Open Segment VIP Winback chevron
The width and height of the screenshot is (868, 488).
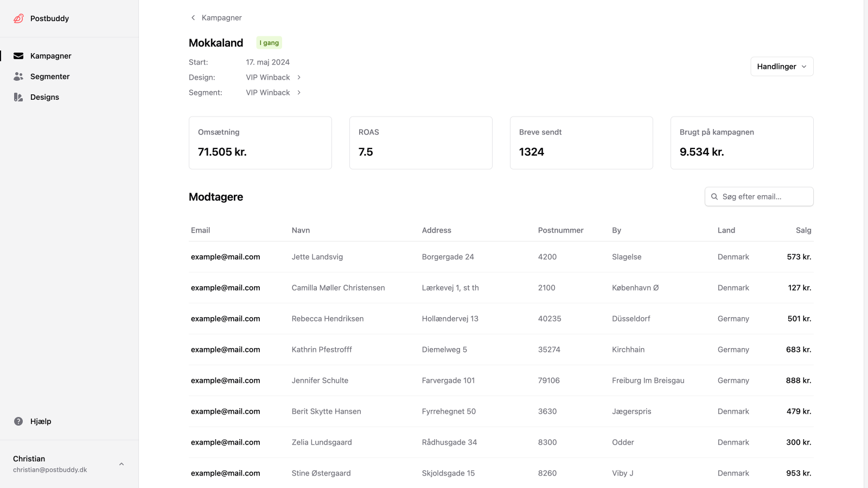point(299,93)
